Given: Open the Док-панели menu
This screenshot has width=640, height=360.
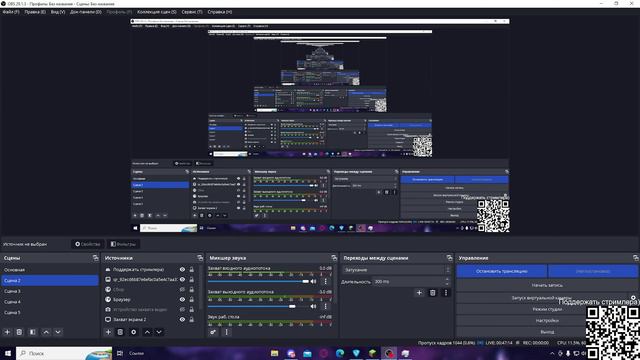Looking at the screenshot, I should pyautogui.click(x=86, y=12).
